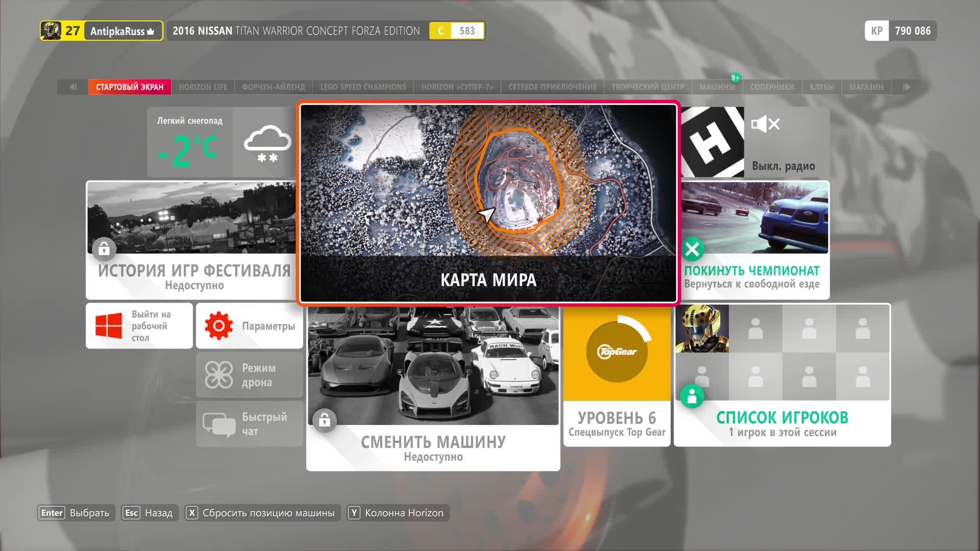Open the LEGO SPEED CHAMPIONS tab

(x=363, y=87)
